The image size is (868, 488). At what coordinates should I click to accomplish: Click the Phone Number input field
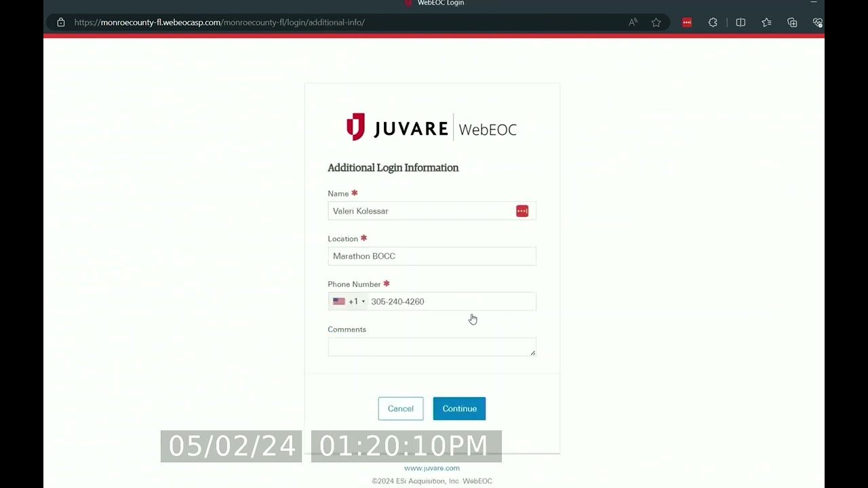(x=452, y=302)
